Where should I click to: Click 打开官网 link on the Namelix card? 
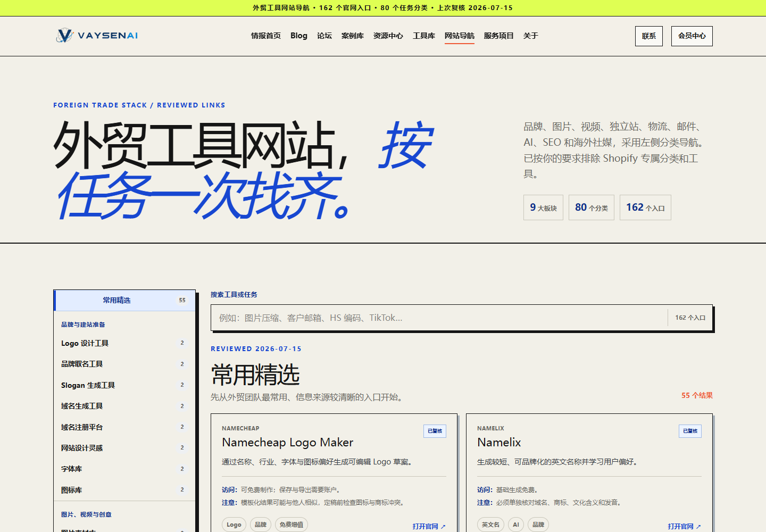click(684, 526)
